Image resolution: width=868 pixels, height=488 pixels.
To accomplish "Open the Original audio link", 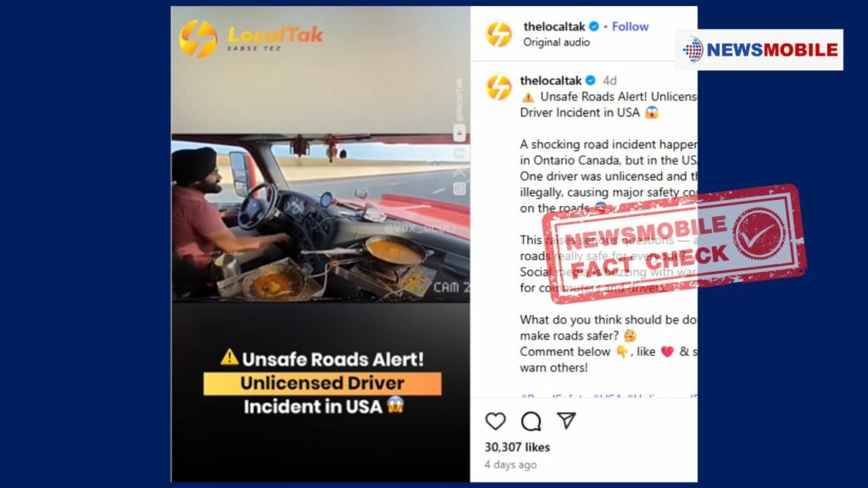I will [556, 42].
